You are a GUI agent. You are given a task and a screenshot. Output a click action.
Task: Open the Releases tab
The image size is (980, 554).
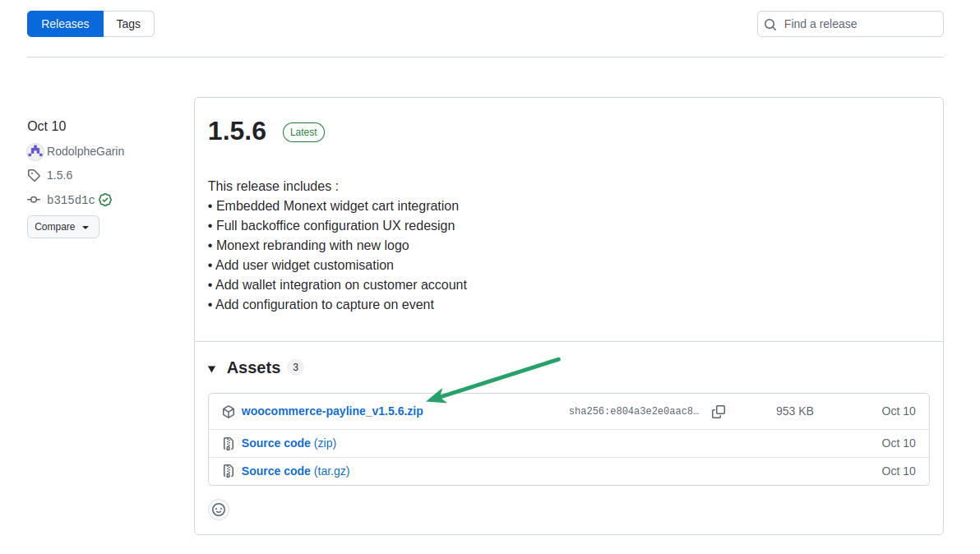click(x=65, y=24)
